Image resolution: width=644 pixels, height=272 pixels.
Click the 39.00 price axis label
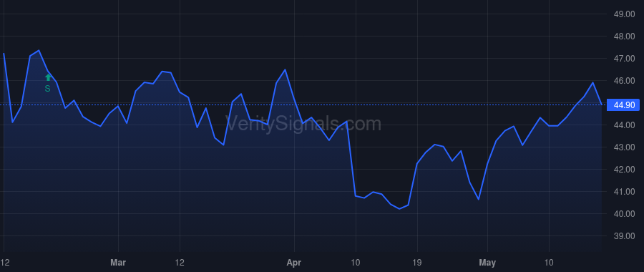tap(624, 236)
